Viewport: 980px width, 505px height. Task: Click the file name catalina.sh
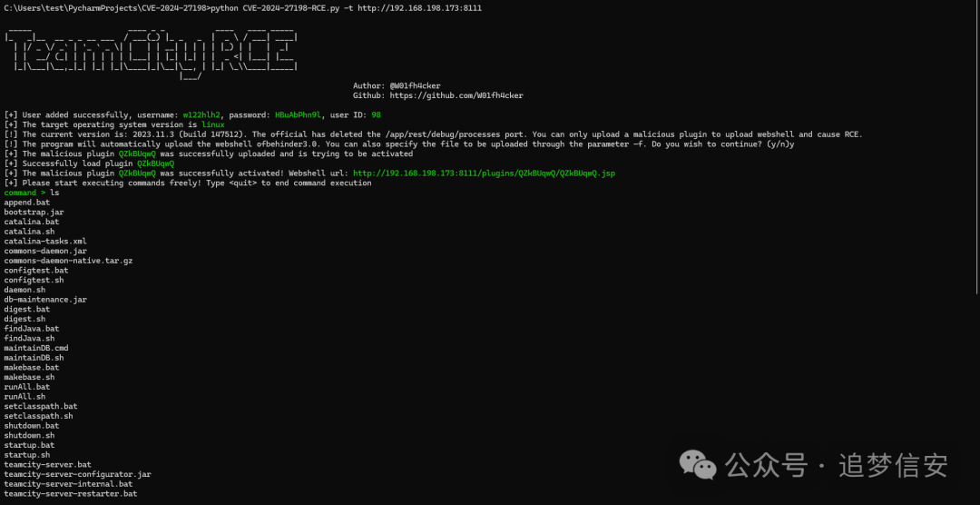29,232
